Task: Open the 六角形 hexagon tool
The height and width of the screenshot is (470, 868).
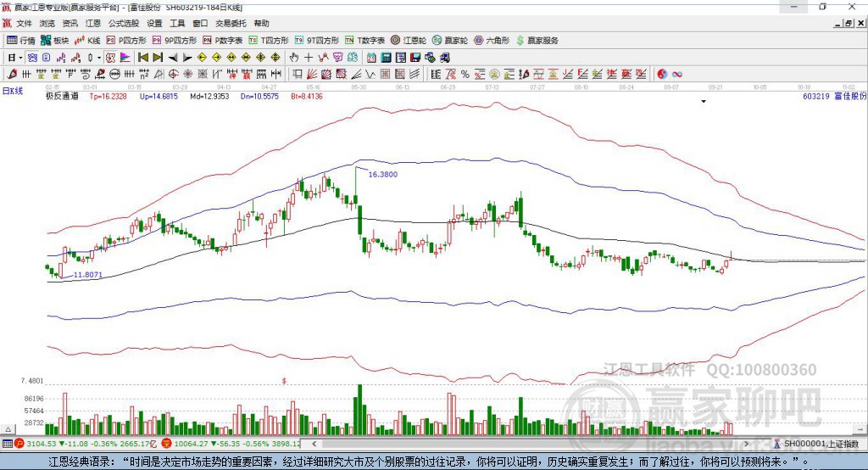Action: (492, 41)
